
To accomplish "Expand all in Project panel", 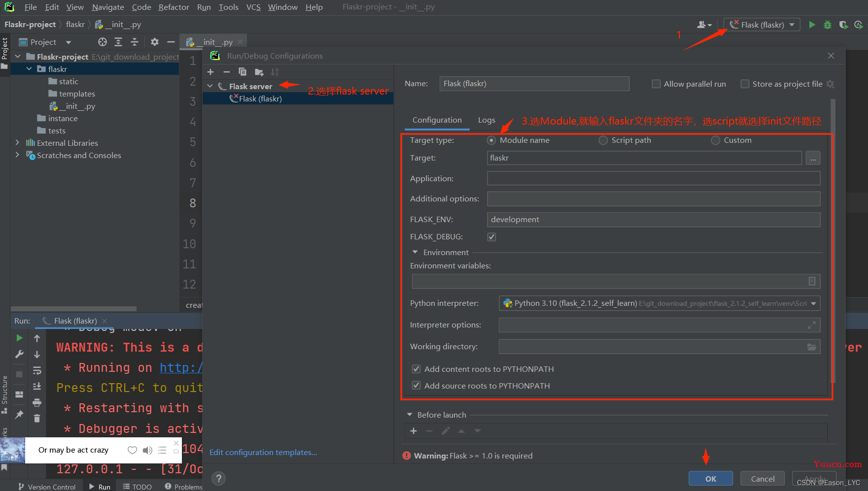I will (x=118, y=42).
